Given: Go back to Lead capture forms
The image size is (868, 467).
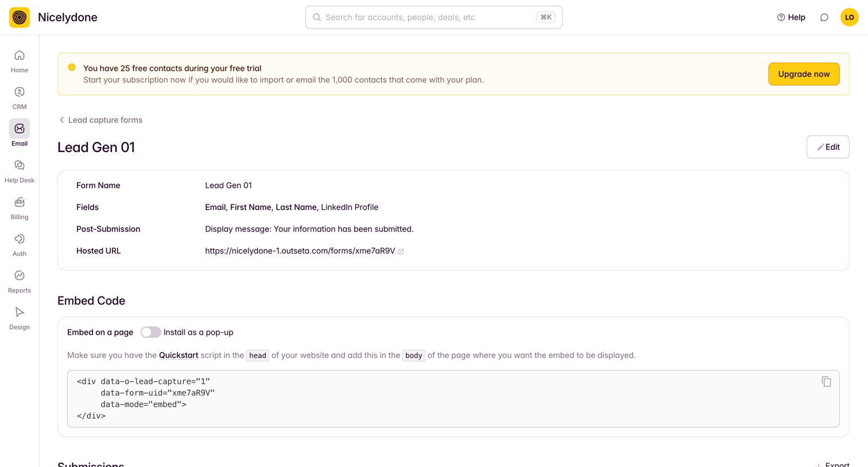Looking at the screenshot, I should point(100,120).
